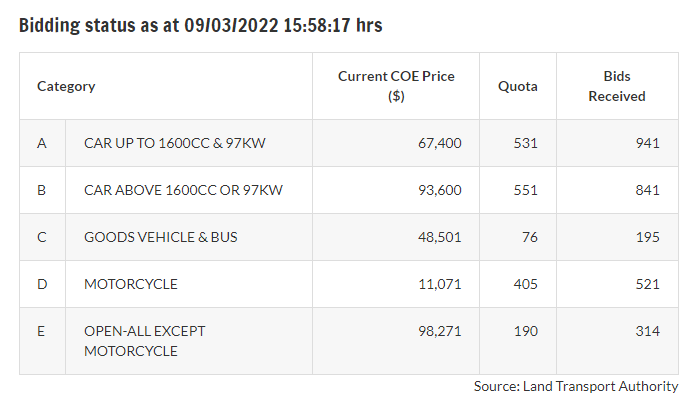Image resolution: width=695 pixels, height=408 pixels.
Task: Select the 93,600 price value
Action: 439,190
